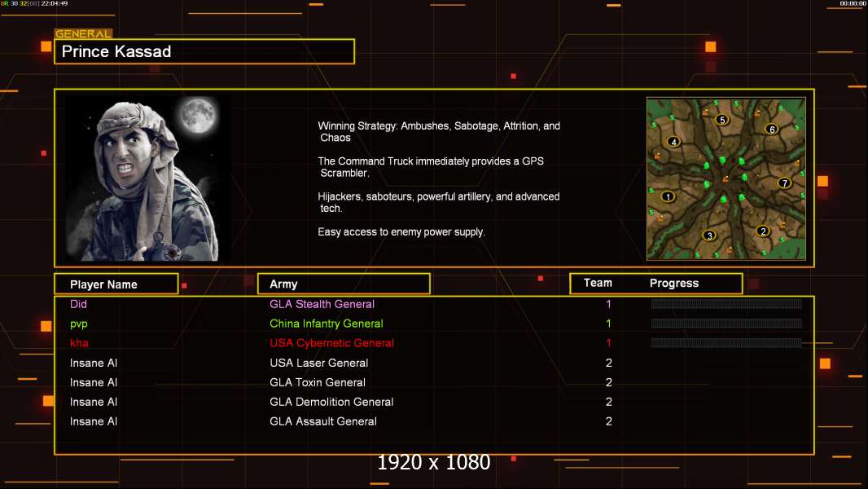Click the loading progress bar for Did

point(726,303)
